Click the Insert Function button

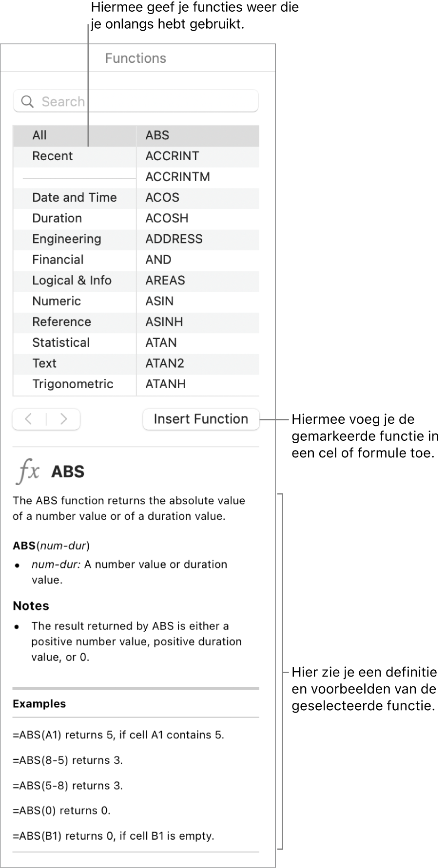pos(201,419)
